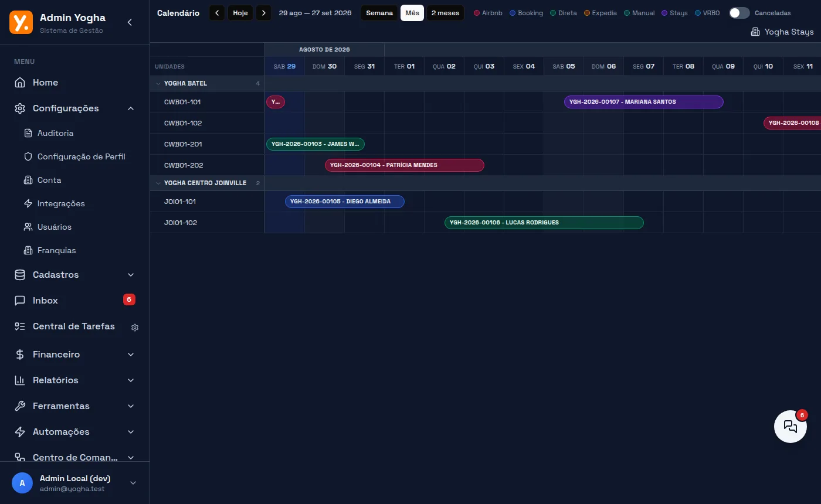Switch to 2 meses view
This screenshot has width=821, height=504.
coord(445,13)
